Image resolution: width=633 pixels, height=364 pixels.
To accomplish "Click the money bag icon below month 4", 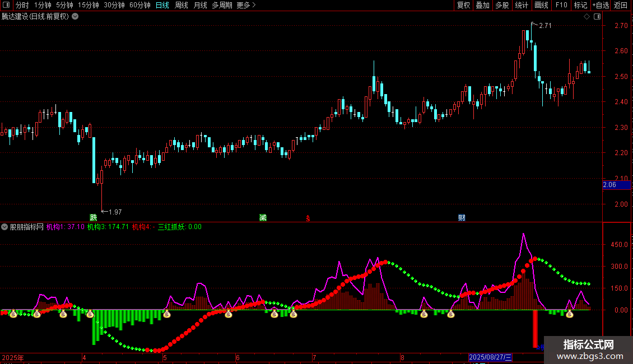I will pyautogui.click(x=90, y=314).
